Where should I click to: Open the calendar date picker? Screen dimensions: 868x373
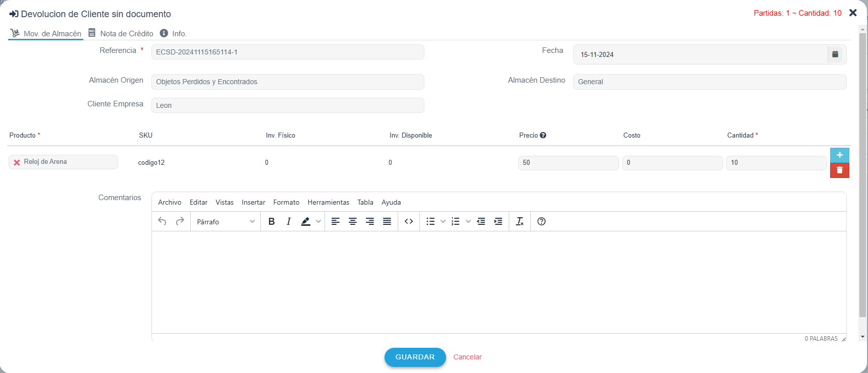pos(835,54)
